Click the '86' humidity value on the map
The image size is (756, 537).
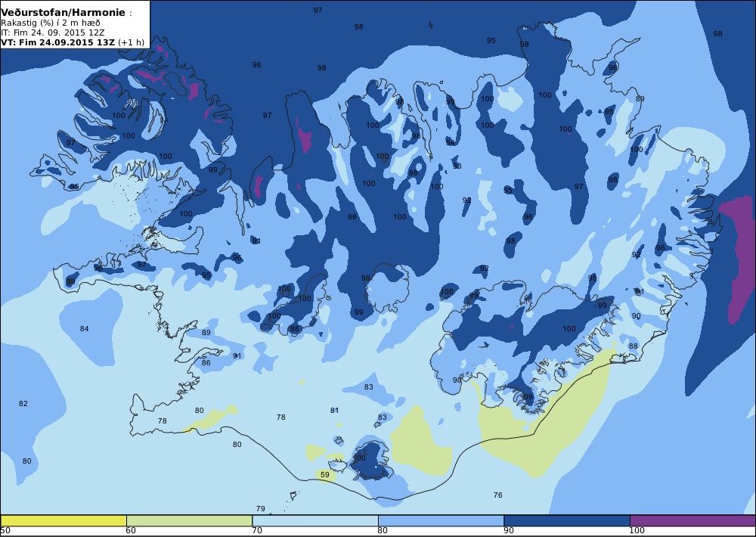206,363
